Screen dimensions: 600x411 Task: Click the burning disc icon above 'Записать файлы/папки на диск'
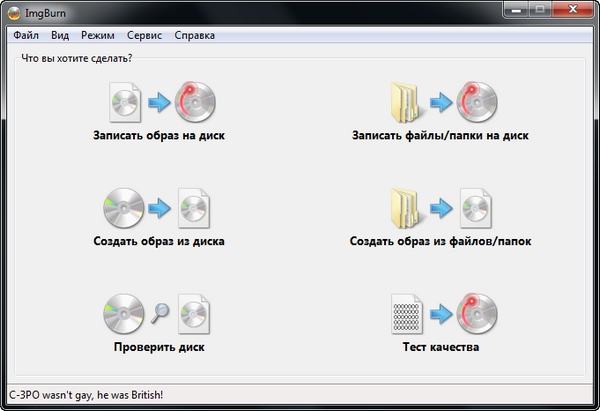(x=477, y=102)
